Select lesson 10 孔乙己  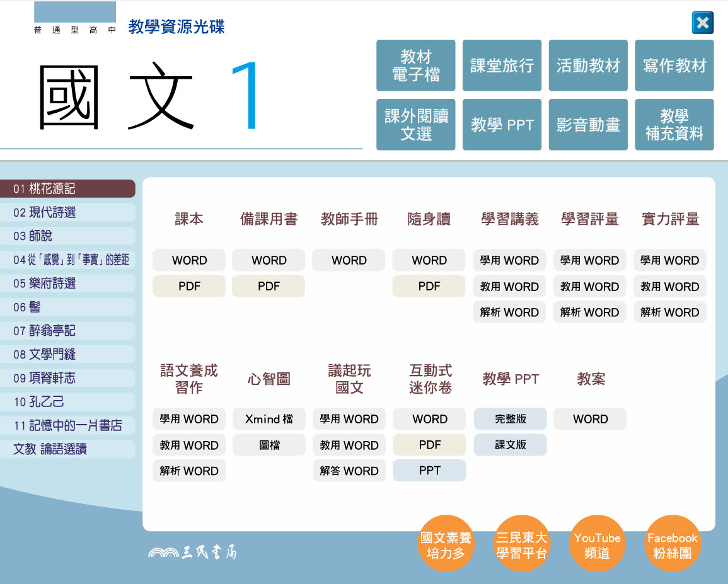click(x=67, y=402)
